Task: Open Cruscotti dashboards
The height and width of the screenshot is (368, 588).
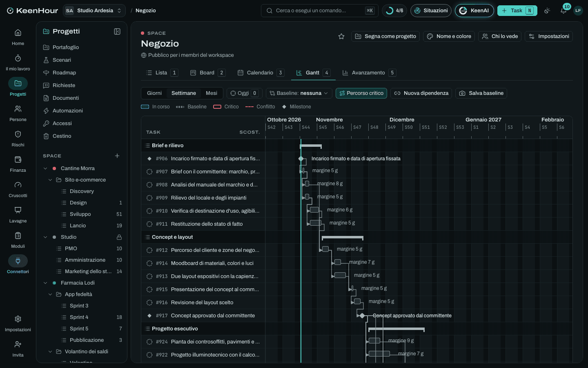Action: (18, 189)
